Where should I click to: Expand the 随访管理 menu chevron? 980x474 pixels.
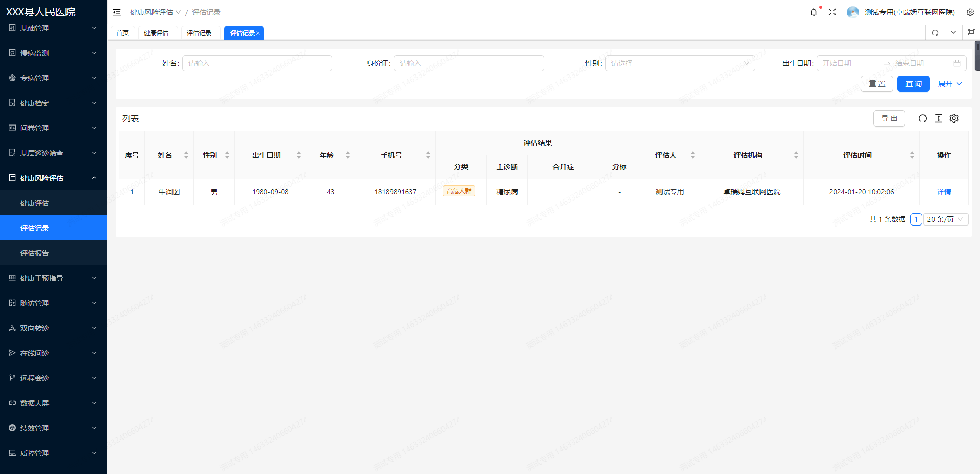(x=94, y=303)
